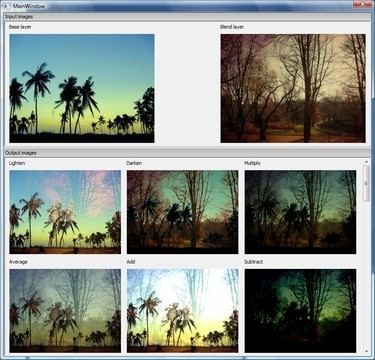Click the Multiply label text
The width and height of the screenshot is (375, 360).
click(x=252, y=163)
